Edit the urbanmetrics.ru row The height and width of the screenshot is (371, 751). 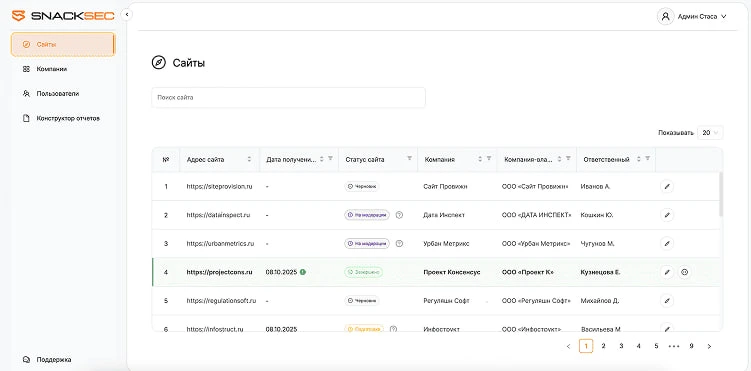click(667, 244)
